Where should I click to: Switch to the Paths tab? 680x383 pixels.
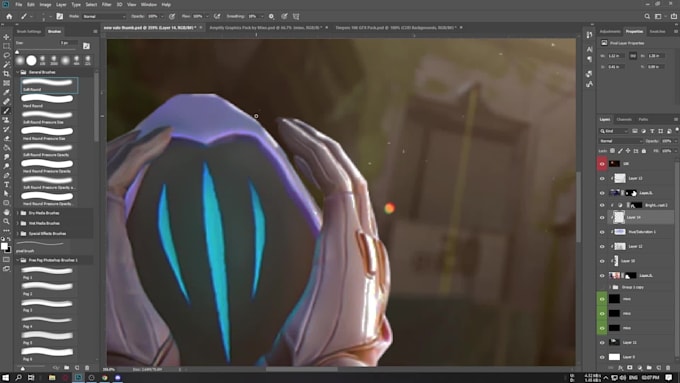coord(643,119)
